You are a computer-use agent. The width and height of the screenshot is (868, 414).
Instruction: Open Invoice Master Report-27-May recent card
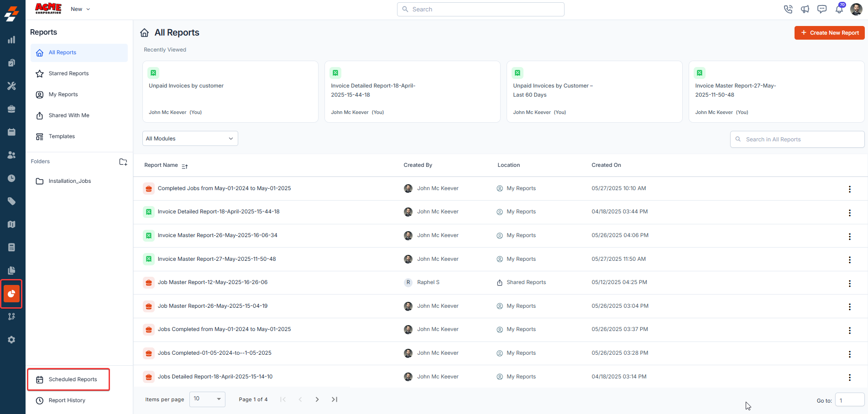coord(776,92)
